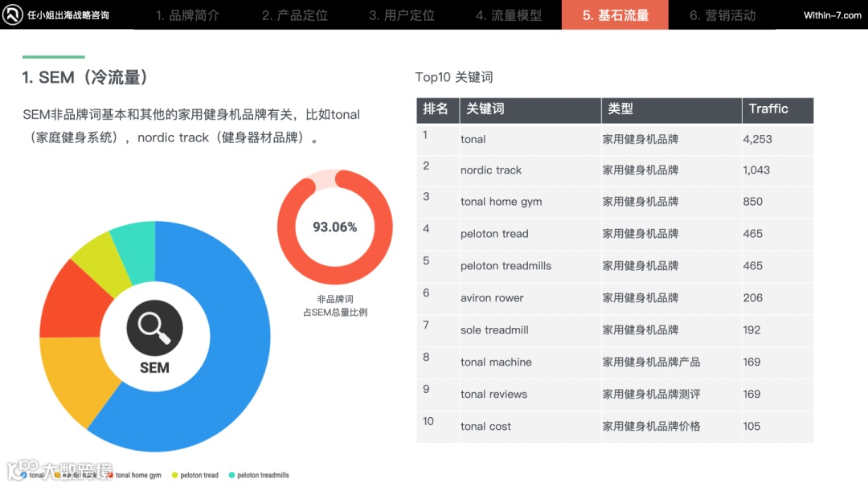Select the 5. 基石流量 navigation tab

coord(615,14)
